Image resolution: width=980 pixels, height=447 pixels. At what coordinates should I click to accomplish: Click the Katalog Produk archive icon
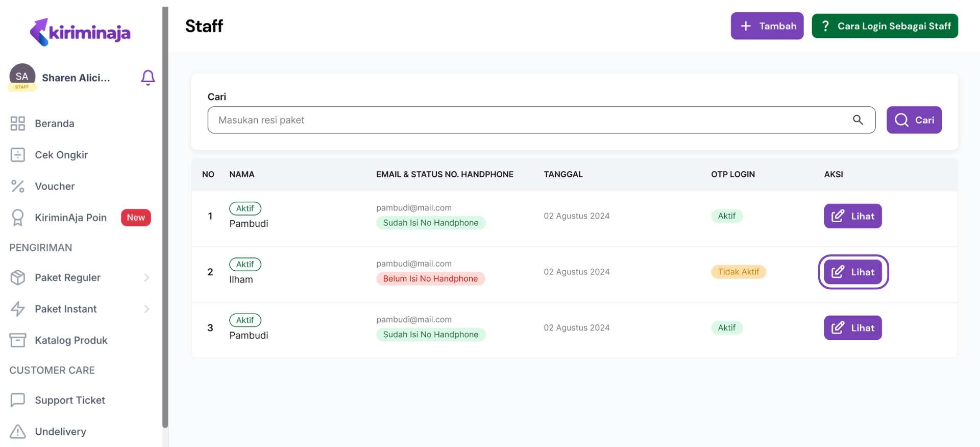(x=18, y=340)
